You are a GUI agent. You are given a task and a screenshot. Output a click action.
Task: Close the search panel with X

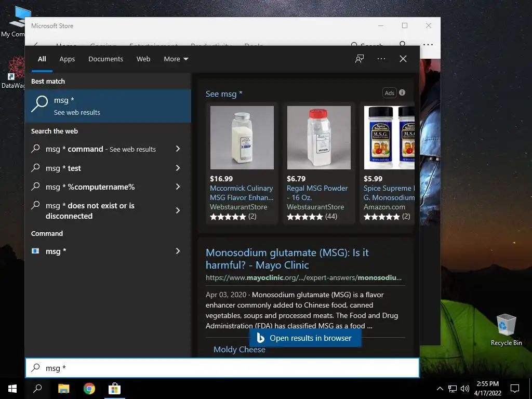coord(403,59)
